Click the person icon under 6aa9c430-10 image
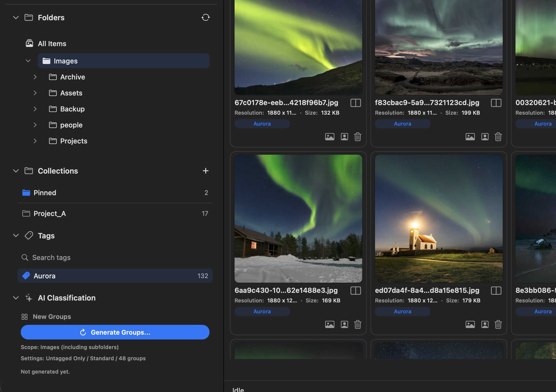The height and width of the screenshot is (392, 556). tap(344, 325)
